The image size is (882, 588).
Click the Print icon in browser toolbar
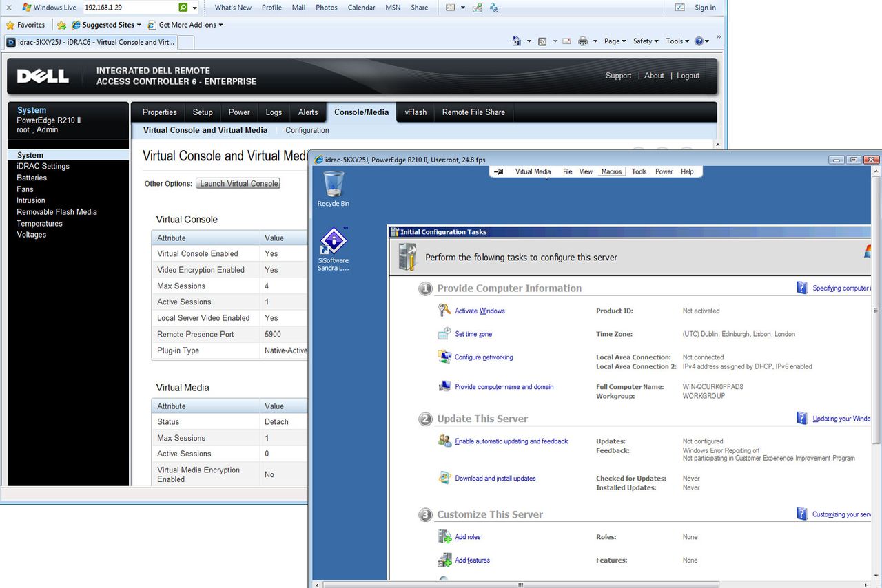(x=583, y=41)
